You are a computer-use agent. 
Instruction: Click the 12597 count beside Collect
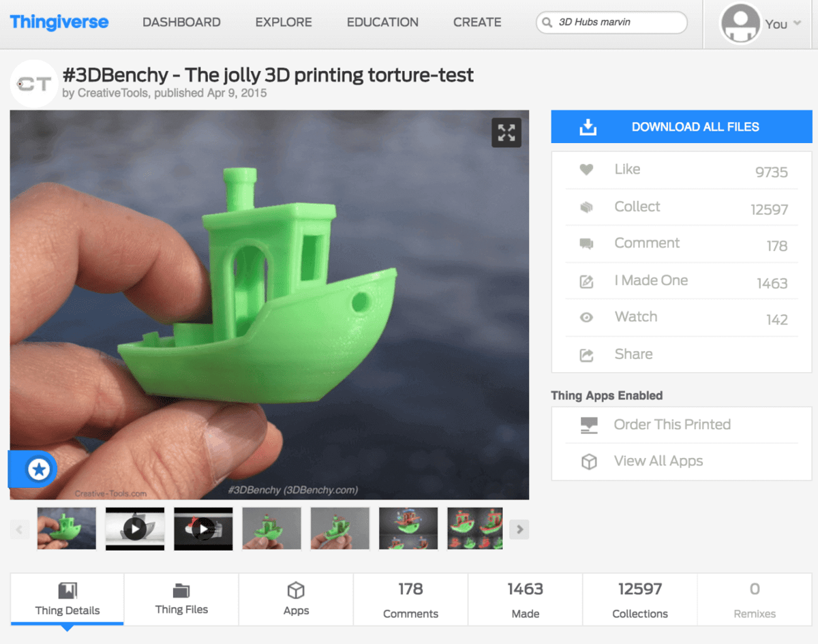tap(770, 210)
